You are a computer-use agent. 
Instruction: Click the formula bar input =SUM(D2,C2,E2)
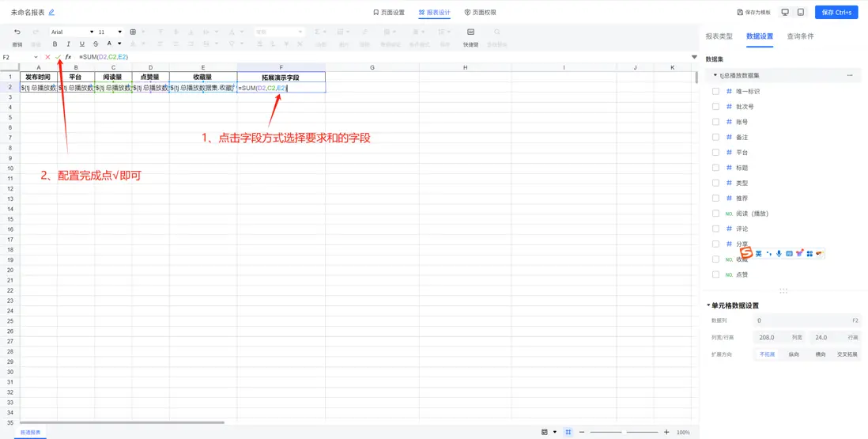pos(382,57)
